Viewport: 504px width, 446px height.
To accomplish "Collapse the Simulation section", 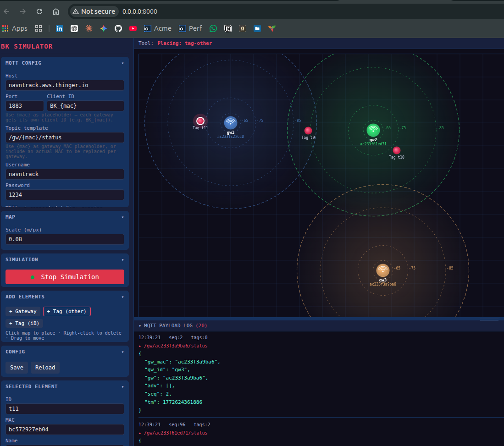I will 123,259.
